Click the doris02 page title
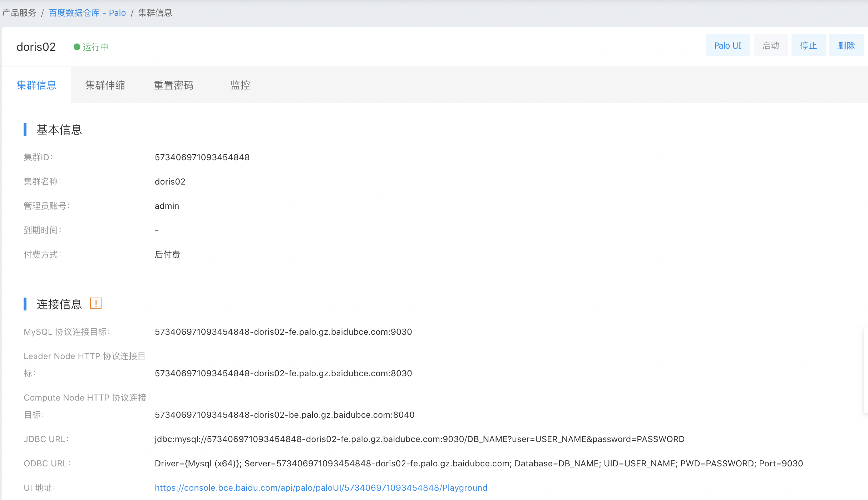The height and width of the screenshot is (500, 868). click(x=36, y=47)
